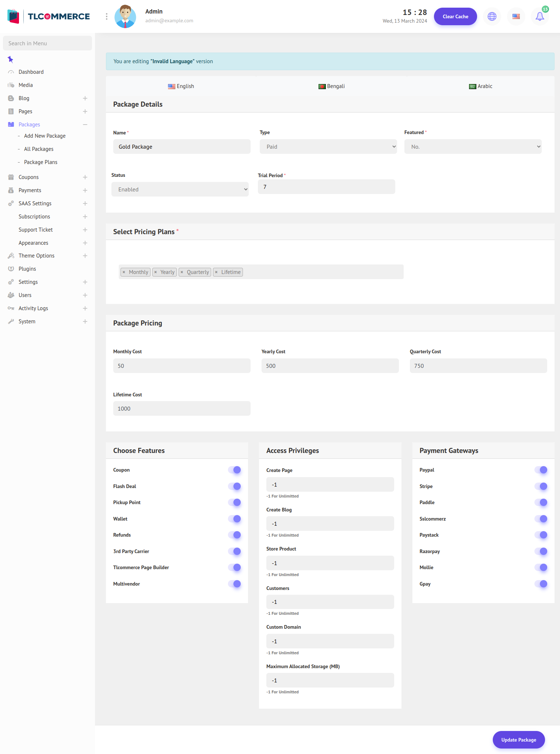Image resolution: width=560 pixels, height=754 pixels.
Task: Remove the Monthly pricing plan tag
Action: (x=124, y=272)
